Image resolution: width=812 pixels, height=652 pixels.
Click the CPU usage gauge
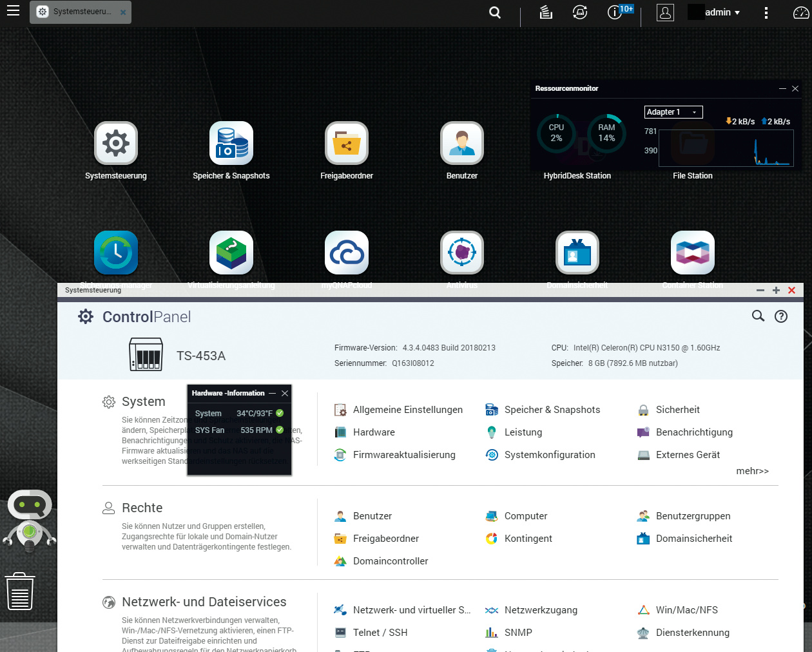click(556, 133)
